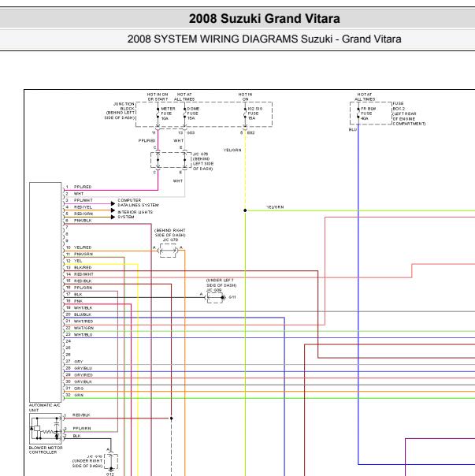Select the "AUTOMATIC A/C UNIT" component label
Image resolution: width=475 pixels, height=476 pixels.
pos(45,407)
